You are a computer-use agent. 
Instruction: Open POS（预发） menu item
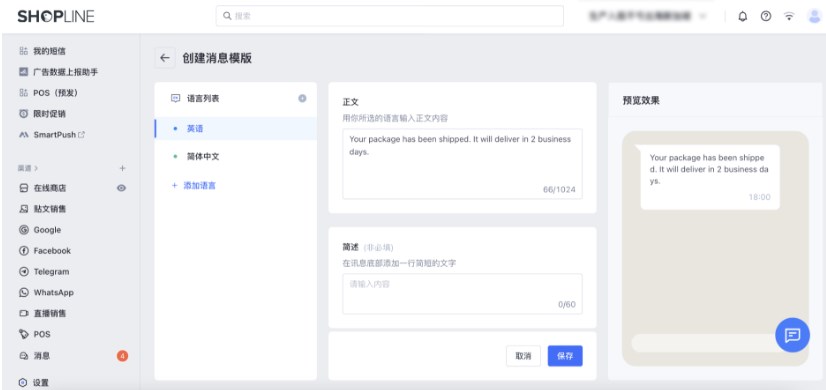[56, 93]
